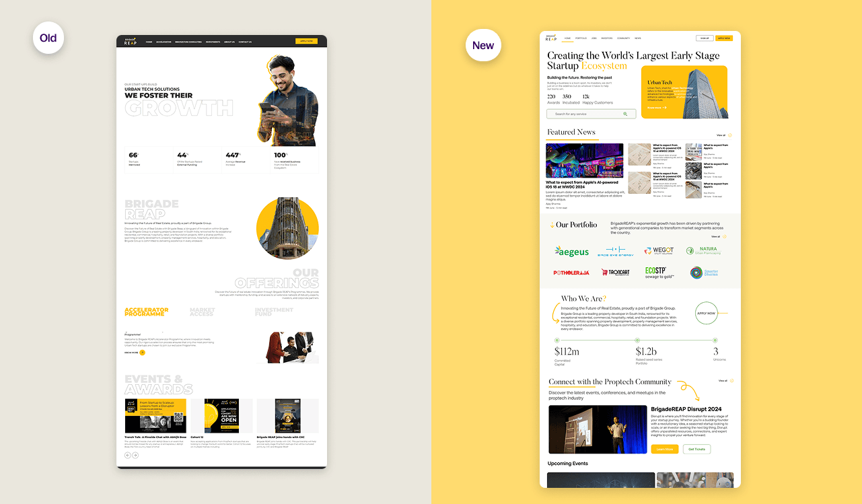862x504 pixels.
Task: Select About Us in Old design navigation
Action: point(229,42)
